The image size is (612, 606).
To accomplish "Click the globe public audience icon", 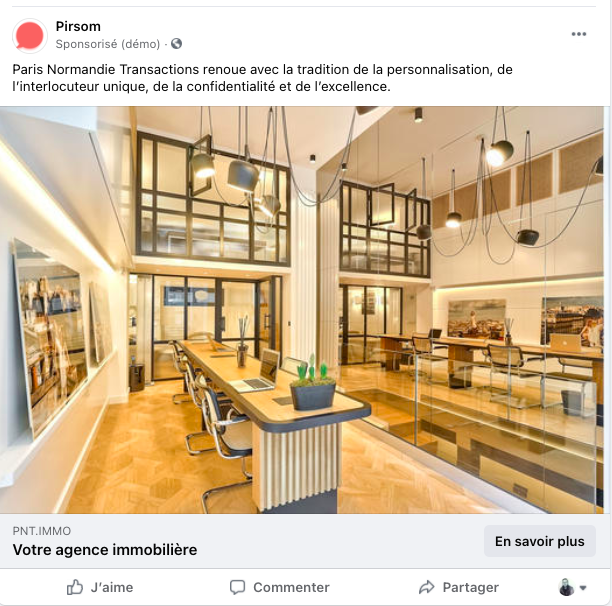I will (x=176, y=44).
